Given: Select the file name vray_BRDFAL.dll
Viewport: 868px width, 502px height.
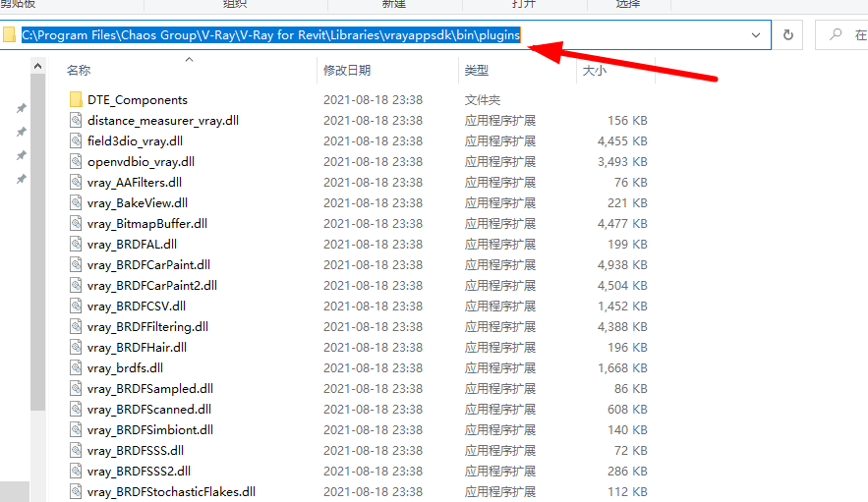Looking at the screenshot, I should (x=132, y=244).
